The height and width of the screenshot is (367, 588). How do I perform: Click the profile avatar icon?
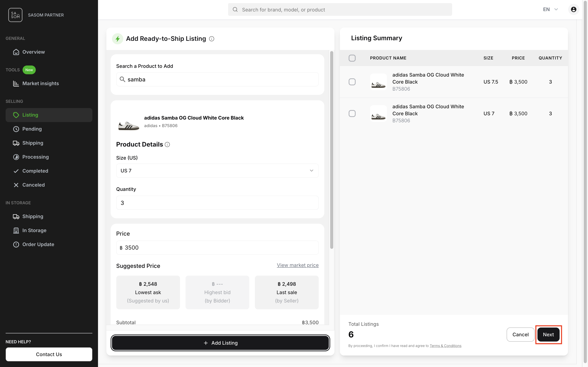tap(573, 9)
